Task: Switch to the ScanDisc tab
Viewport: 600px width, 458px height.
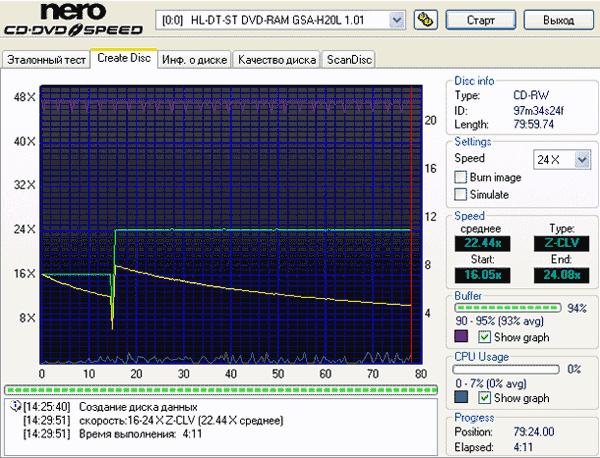Action: [349, 60]
